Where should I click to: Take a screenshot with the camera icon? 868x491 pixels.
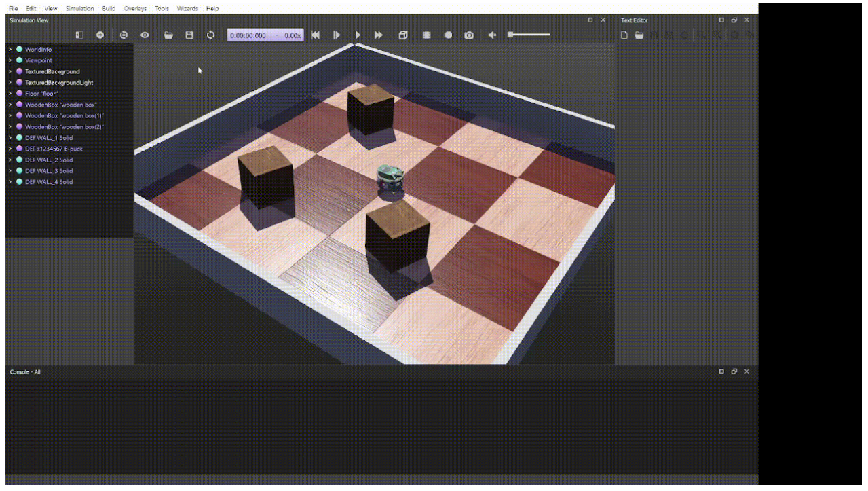pos(469,35)
